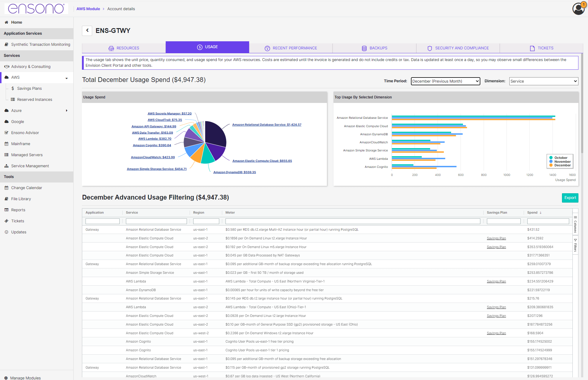This screenshot has height=380, width=588.
Task: Click the Ensono Advisor checkmark icon
Action: 6,133
